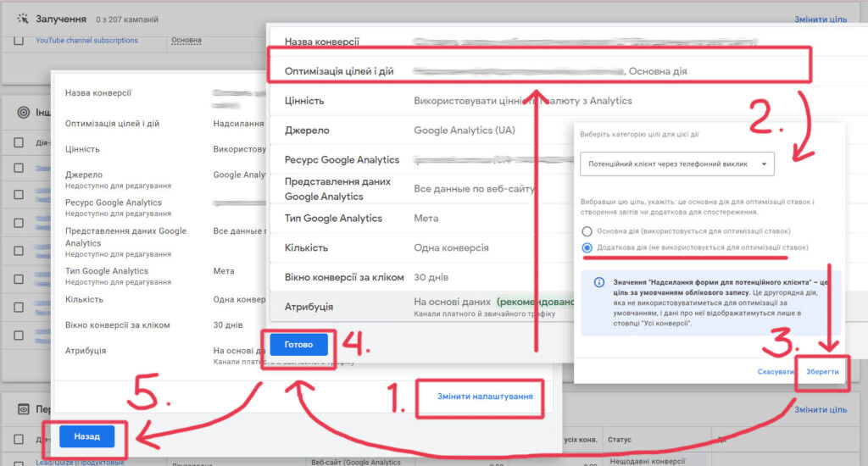Click the "Зберегти" save link
Image resolution: width=868 pixels, height=466 pixels.
point(822,372)
